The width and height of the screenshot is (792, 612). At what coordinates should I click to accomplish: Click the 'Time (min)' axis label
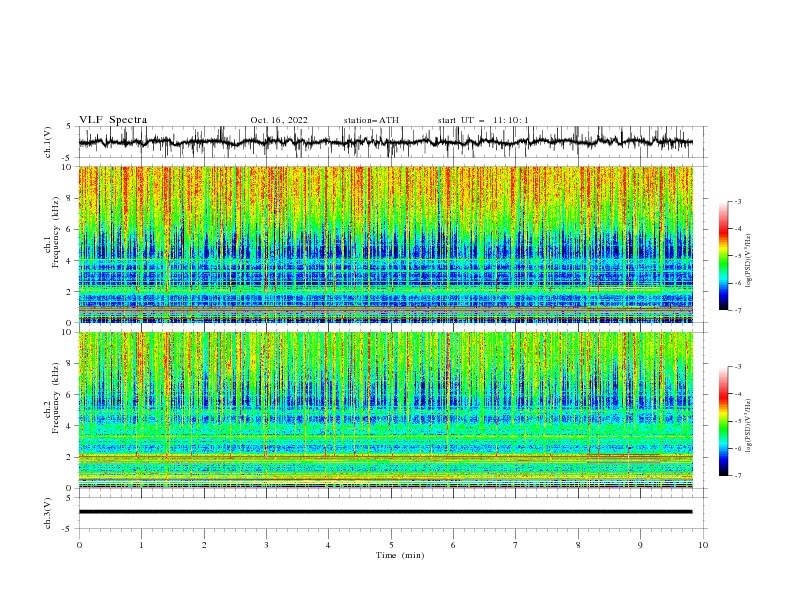[400, 555]
